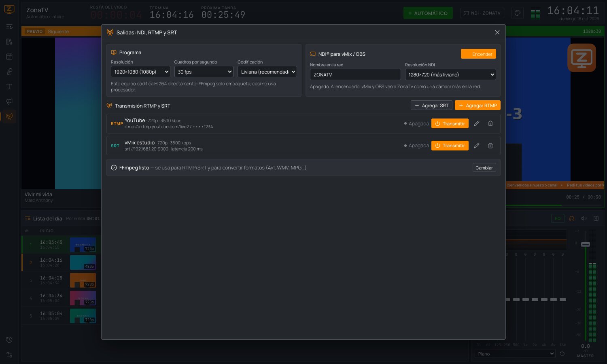
Task: Open the settings sliders icon in sidebar
Action: click(x=9, y=355)
